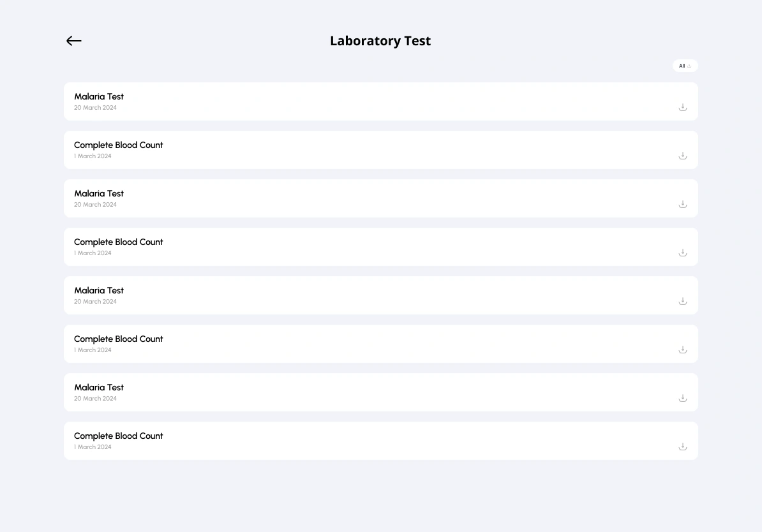The height and width of the screenshot is (532, 762).
Task: Open the third Complete Blood Count card
Action: point(380,344)
